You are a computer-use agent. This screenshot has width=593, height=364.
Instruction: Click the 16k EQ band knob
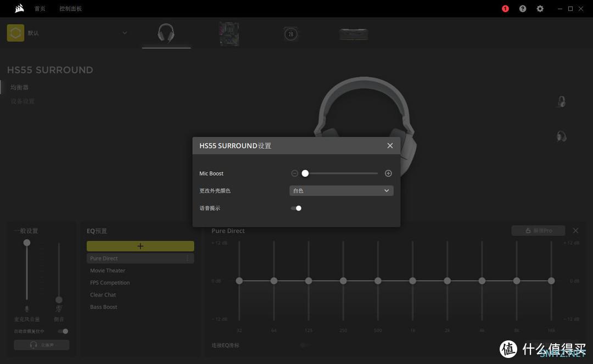click(x=551, y=281)
